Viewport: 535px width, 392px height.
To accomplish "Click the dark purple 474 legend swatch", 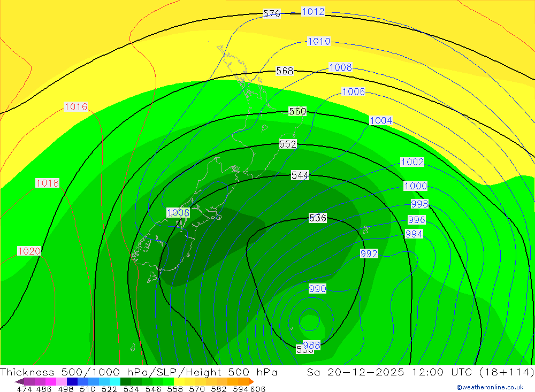I will tap(29, 381).
